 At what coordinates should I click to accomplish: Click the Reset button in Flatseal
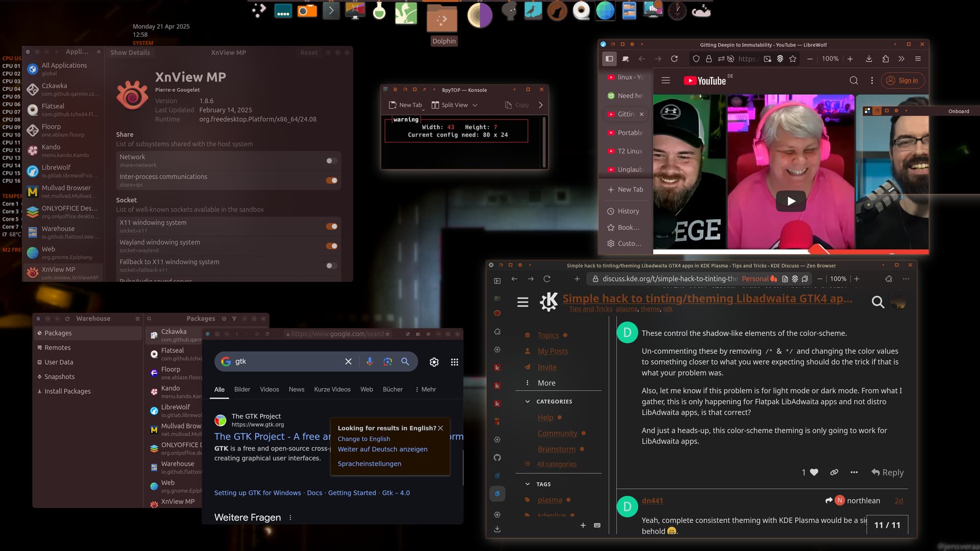click(309, 53)
